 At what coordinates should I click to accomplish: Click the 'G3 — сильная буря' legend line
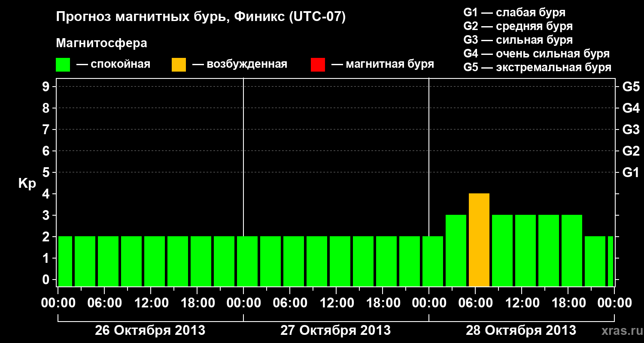click(x=518, y=40)
